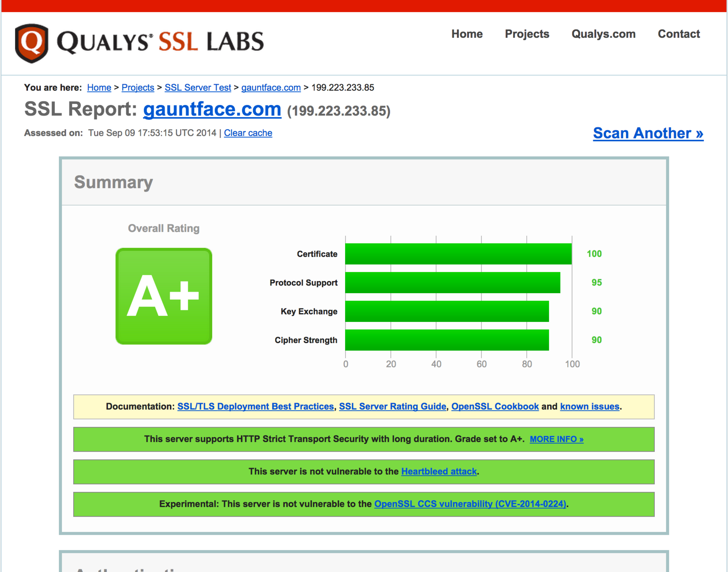The height and width of the screenshot is (572, 728).
Task: Follow the Projects breadcrumb link
Action: click(138, 87)
